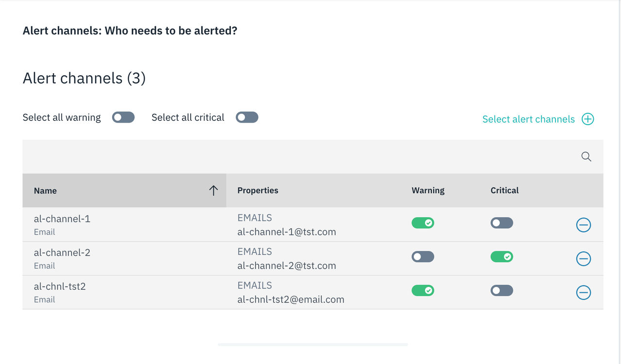Viewport: 621px width, 364px height.
Task: Enable Warning for al-channel-2
Action: point(423,257)
